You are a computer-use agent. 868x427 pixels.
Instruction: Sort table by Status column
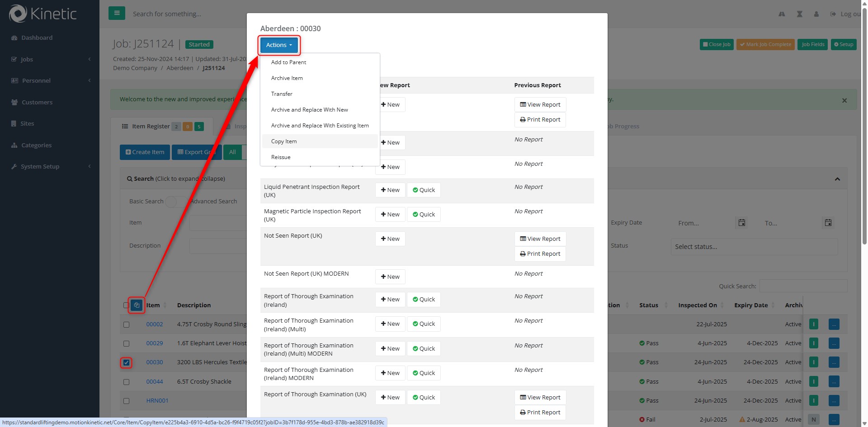point(653,305)
